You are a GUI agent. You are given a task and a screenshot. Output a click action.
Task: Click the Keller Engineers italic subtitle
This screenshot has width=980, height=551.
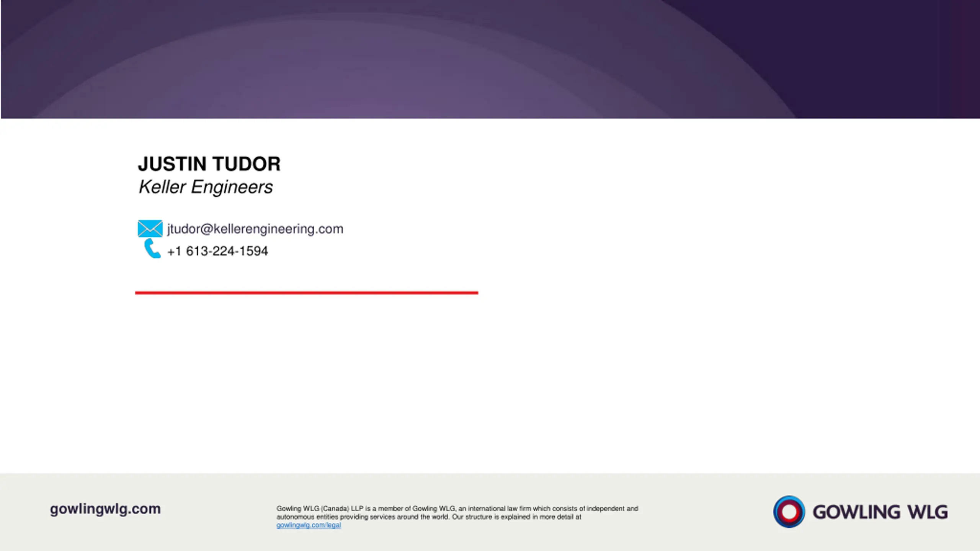(206, 187)
